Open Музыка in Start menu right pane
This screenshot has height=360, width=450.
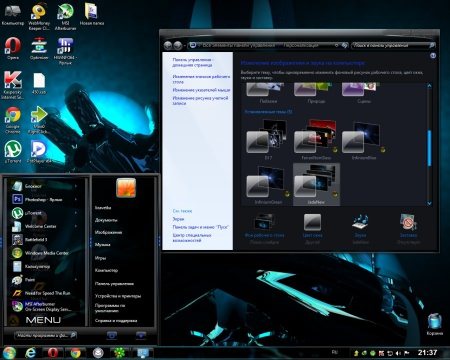click(103, 245)
